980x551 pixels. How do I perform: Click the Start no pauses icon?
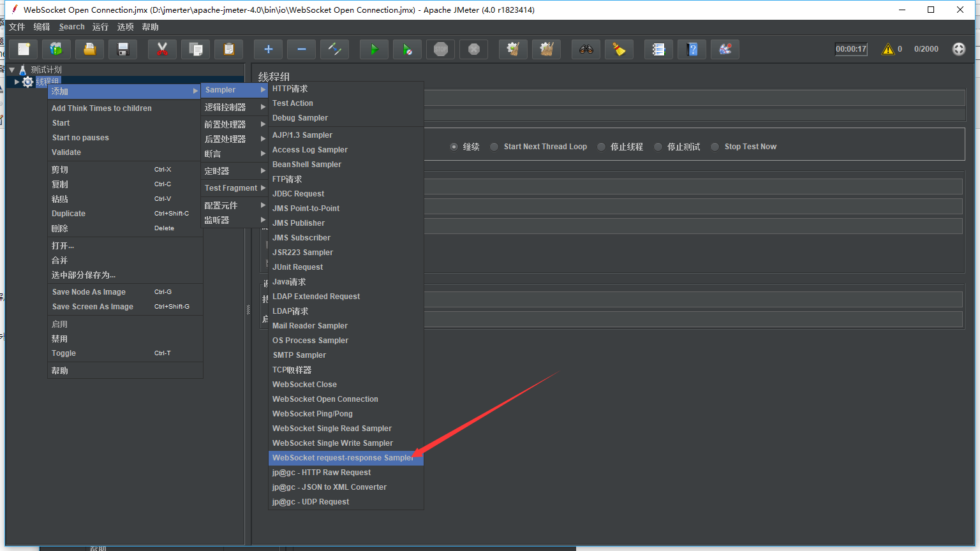click(x=408, y=49)
